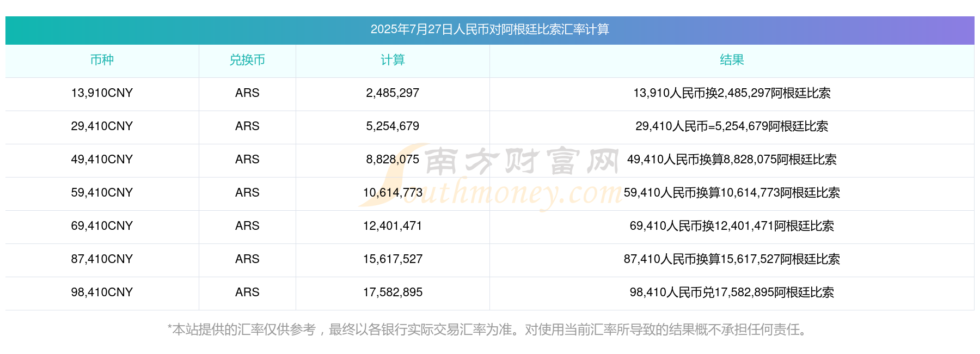This screenshot has height=354, width=980.
Task: Click the '49,410CNY' cell
Action: pyautogui.click(x=102, y=160)
